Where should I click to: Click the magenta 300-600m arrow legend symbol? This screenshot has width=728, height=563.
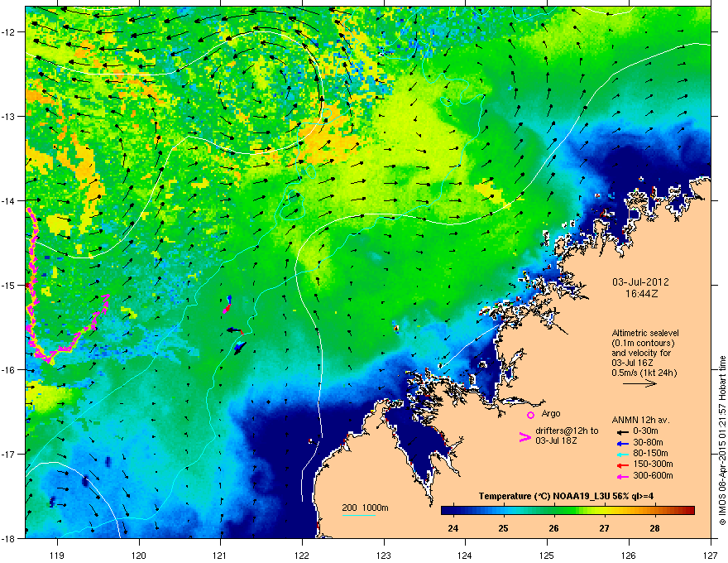click(623, 476)
